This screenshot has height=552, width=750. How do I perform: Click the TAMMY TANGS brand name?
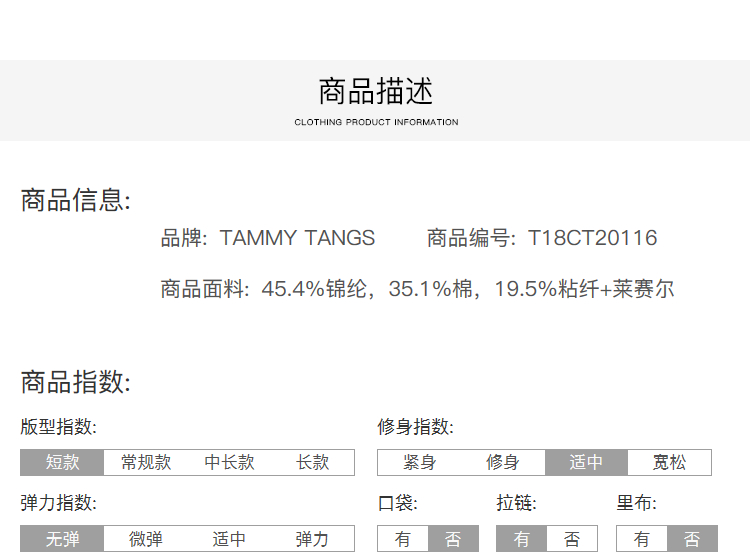[297, 238]
